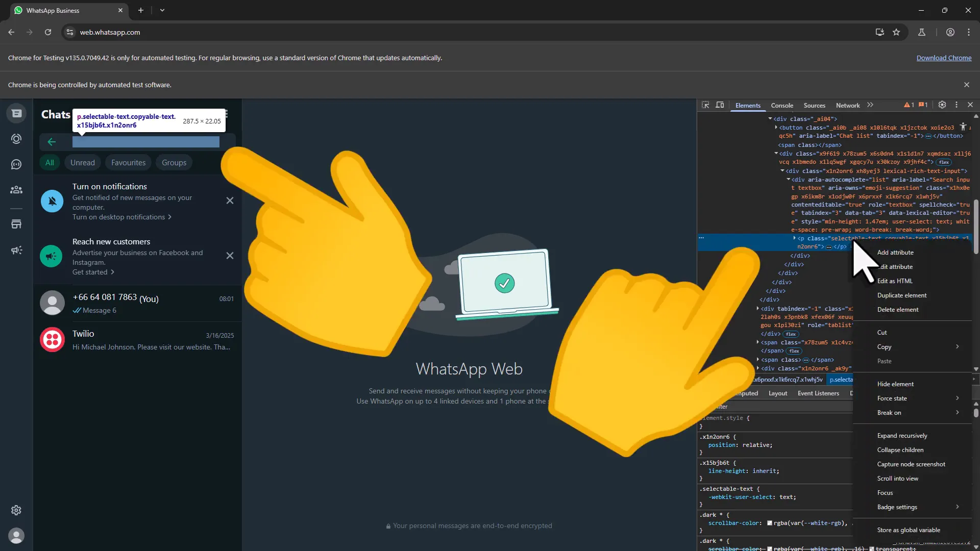
Task: Toggle the DevTools device toolbar icon
Action: (720, 105)
